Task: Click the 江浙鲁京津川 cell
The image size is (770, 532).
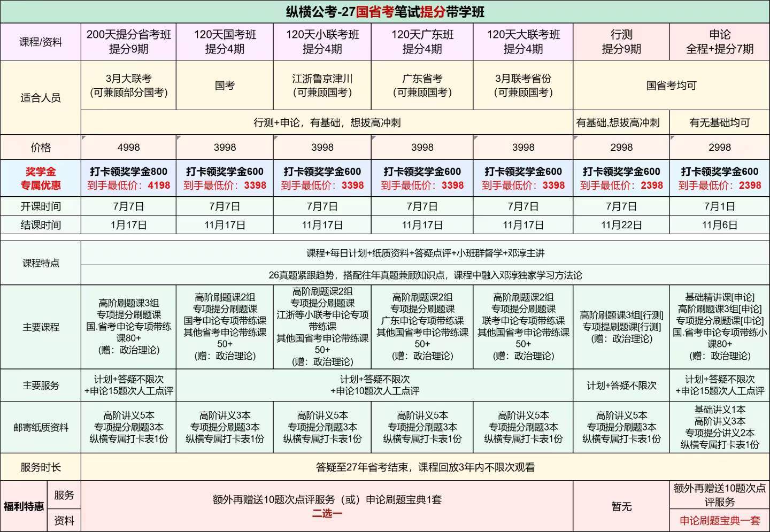Action: coord(322,85)
